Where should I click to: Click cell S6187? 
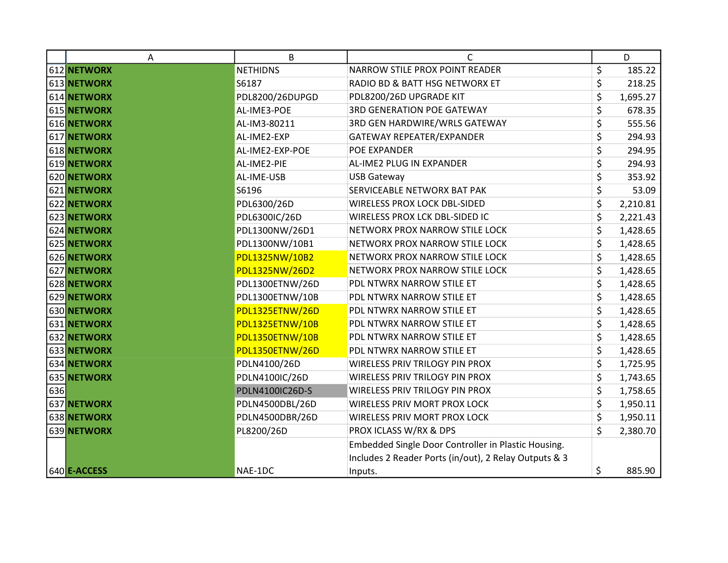click(291, 83)
